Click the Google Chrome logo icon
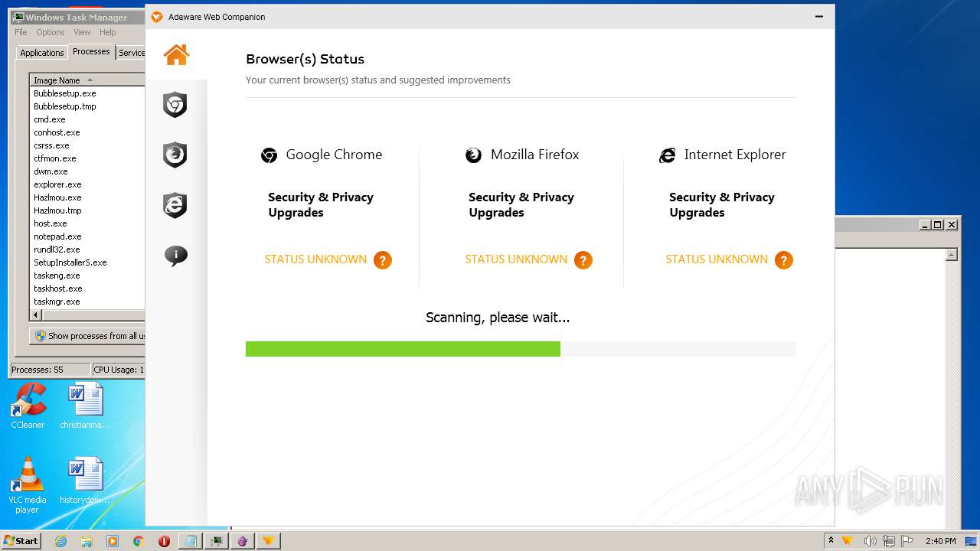The height and width of the screenshot is (551, 980). pyautogui.click(x=269, y=155)
